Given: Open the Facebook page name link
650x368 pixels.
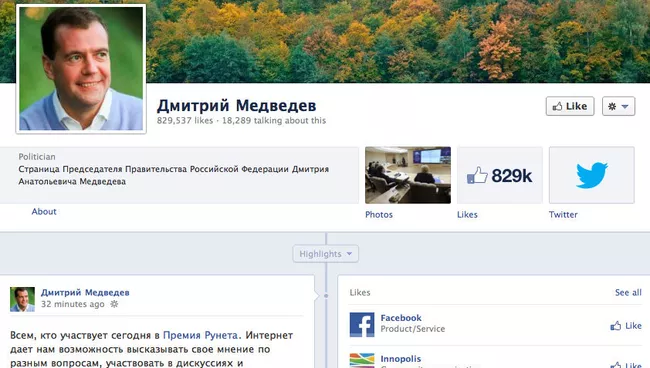Looking at the screenshot, I should [401, 318].
